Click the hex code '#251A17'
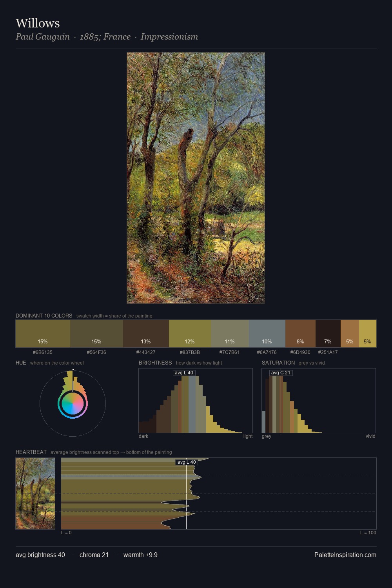The width and height of the screenshot is (392, 588). 328,352
